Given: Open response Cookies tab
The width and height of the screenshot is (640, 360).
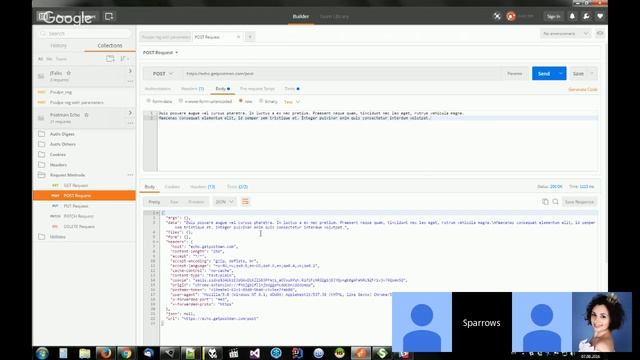Looking at the screenshot, I should click(x=172, y=187).
